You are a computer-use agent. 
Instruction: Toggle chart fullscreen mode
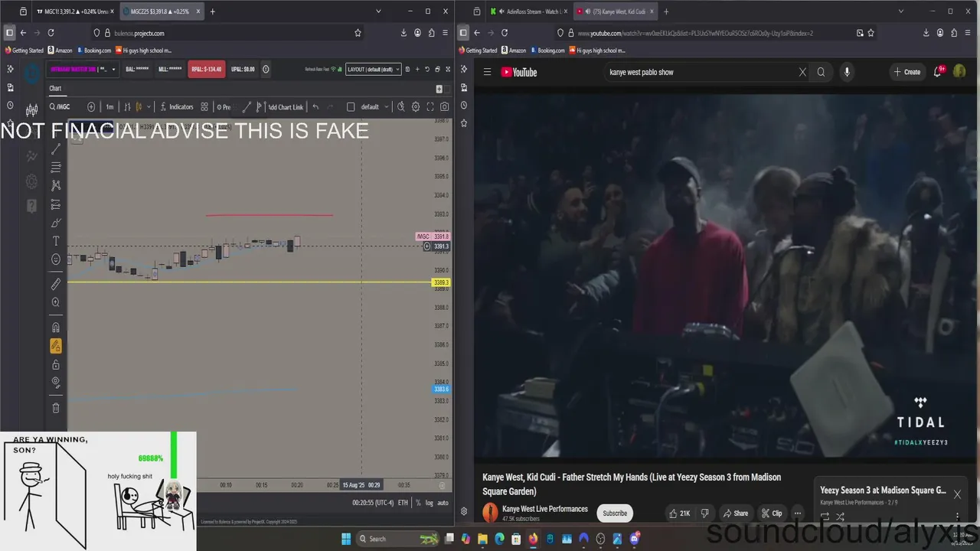click(x=430, y=107)
